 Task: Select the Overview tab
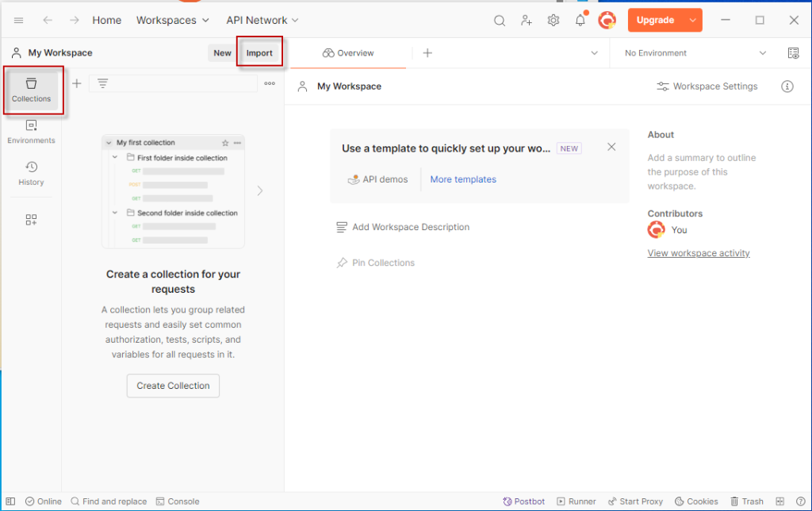pos(348,53)
